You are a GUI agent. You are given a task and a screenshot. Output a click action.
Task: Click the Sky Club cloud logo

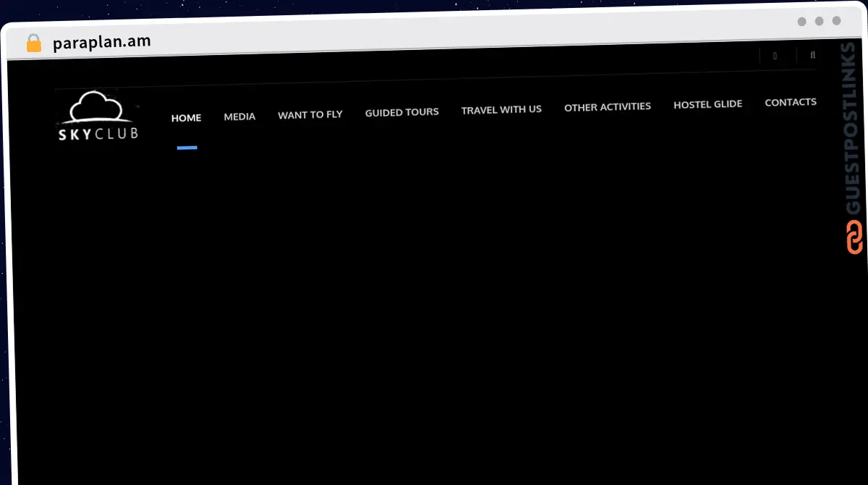pyautogui.click(x=98, y=116)
